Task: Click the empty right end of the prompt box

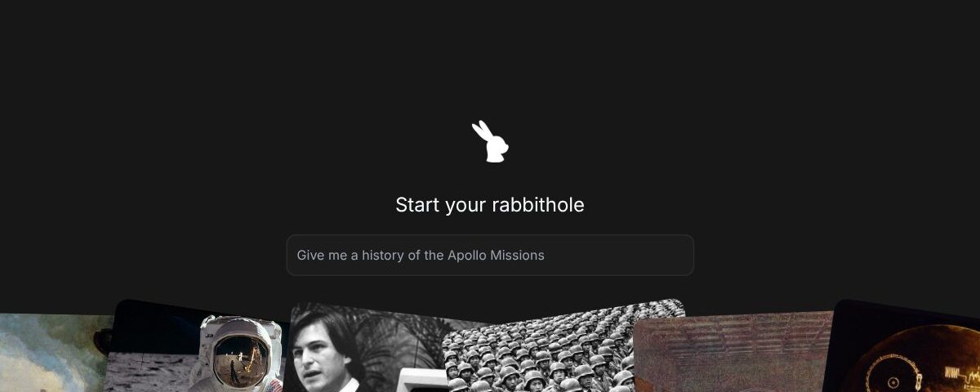Action: click(x=621, y=255)
